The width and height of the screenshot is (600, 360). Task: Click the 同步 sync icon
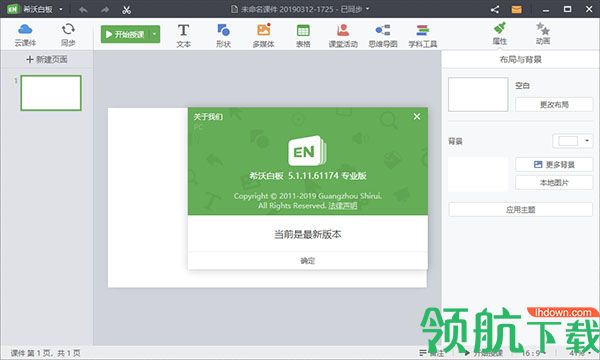(68, 34)
